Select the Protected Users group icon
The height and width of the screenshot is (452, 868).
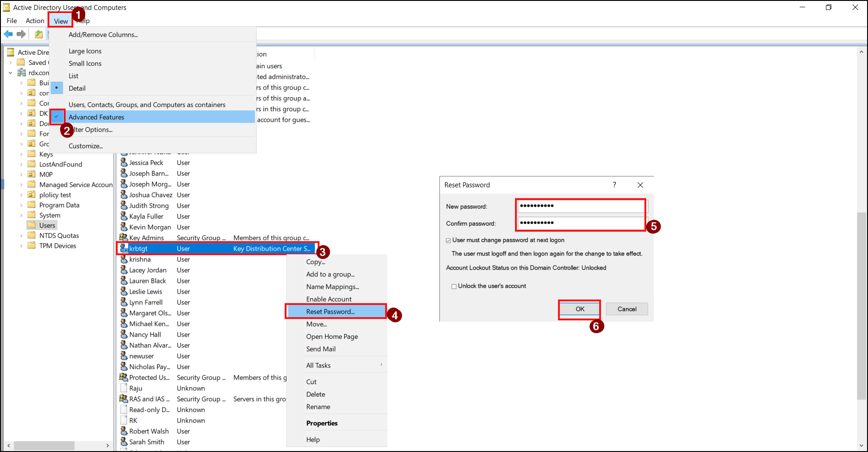[124, 377]
